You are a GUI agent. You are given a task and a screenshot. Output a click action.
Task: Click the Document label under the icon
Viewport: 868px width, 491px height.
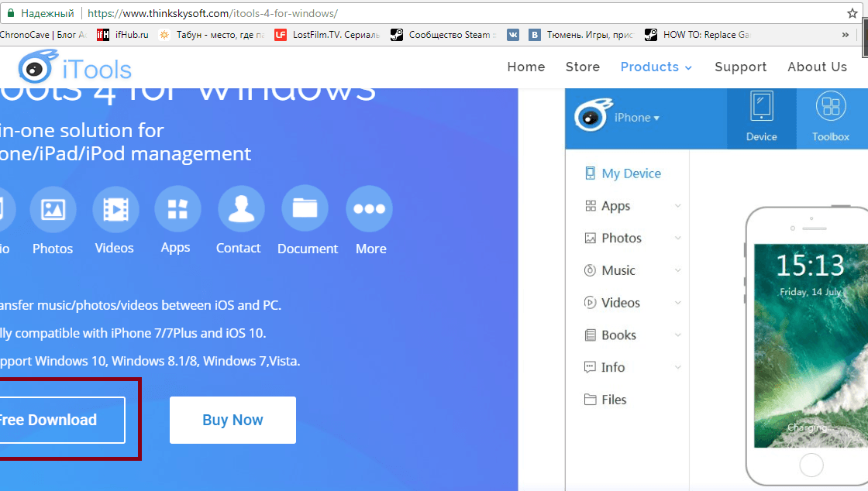(307, 249)
